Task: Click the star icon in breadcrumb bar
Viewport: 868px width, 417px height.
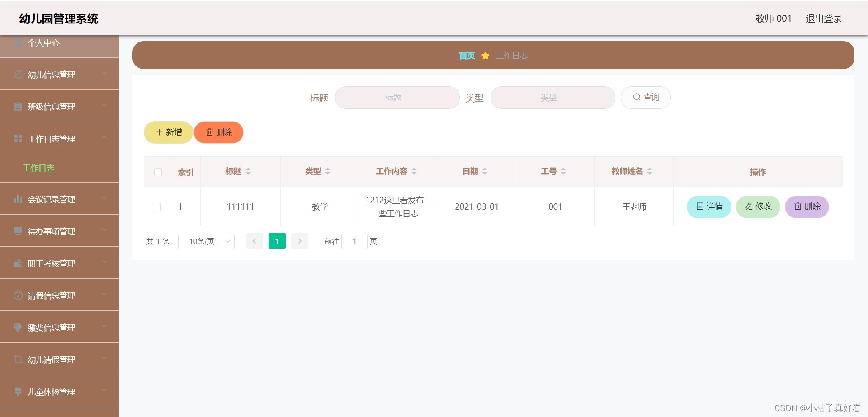Action: click(x=486, y=56)
